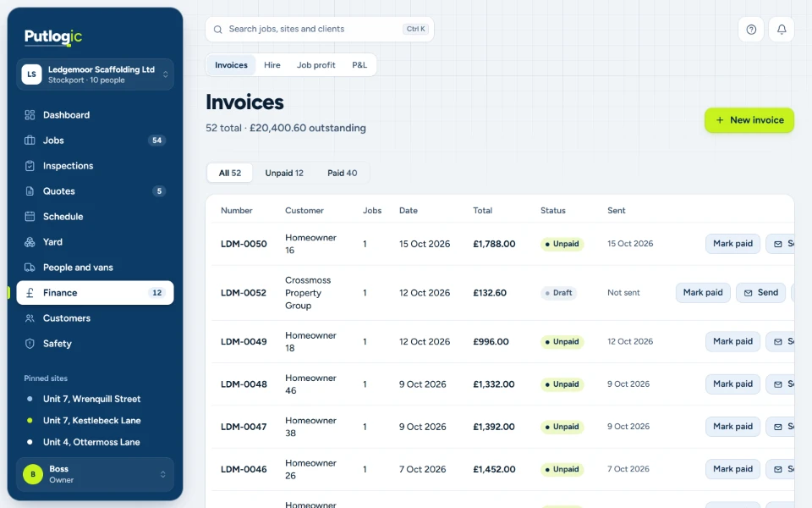Click the Schedule calendar icon
Viewport: 812px width, 508px height.
click(x=30, y=217)
